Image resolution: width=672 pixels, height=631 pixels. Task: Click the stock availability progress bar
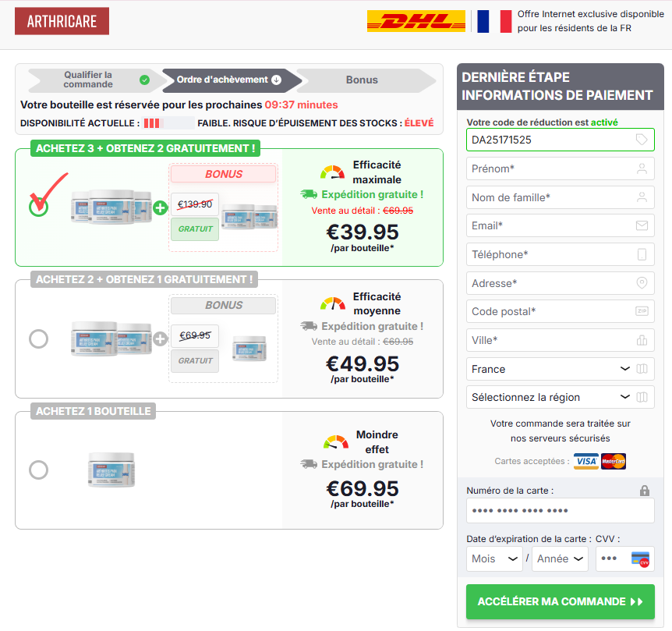[168, 123]
